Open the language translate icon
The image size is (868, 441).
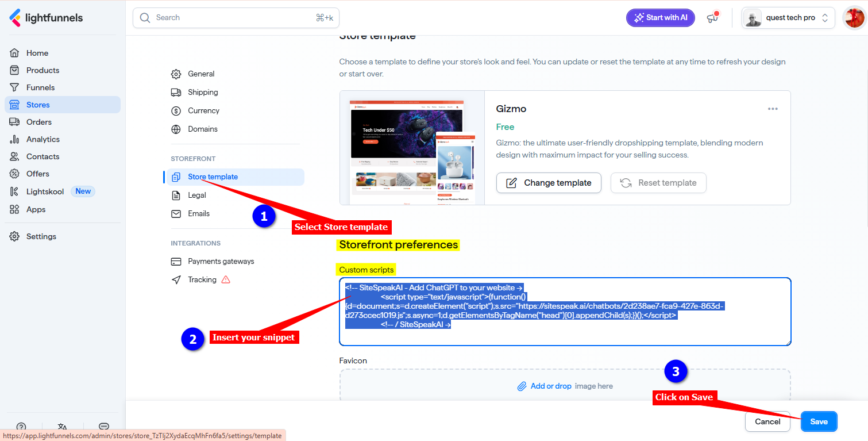click(x=63, y=427)
